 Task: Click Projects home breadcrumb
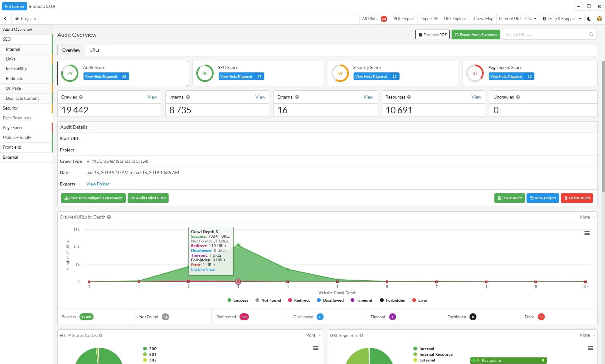point(25,19)
